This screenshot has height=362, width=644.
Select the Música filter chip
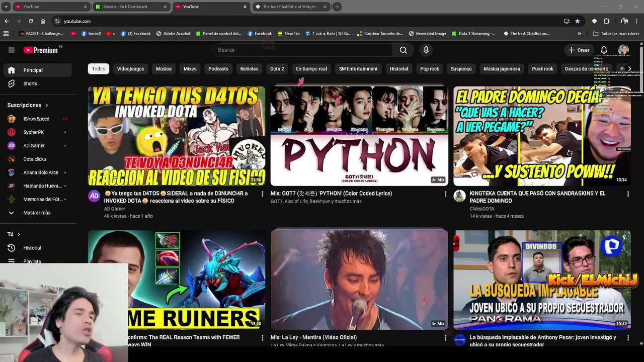coord(164,69)
